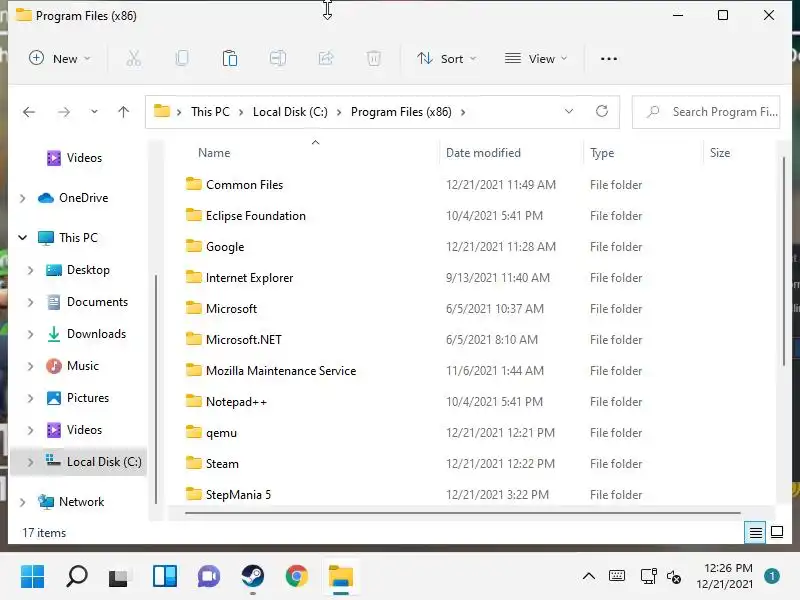Click the Rename icon in toolbar
The height and width of the screenshot is (600, 800).
[278, 59]
